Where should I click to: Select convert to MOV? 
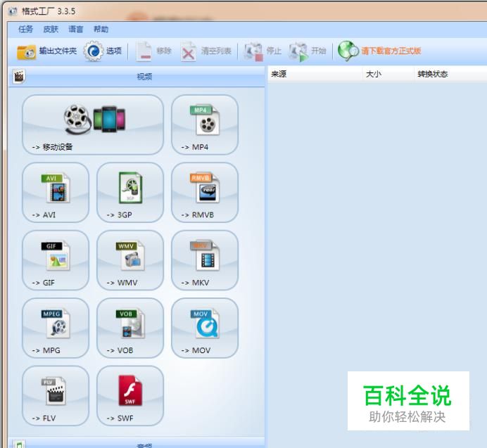(x=205, y=328)
